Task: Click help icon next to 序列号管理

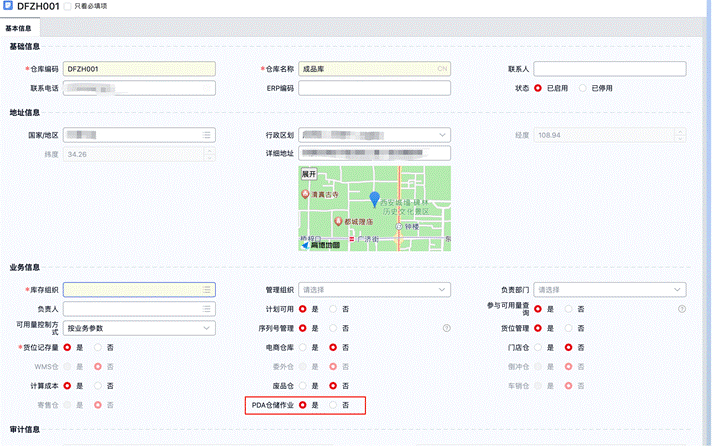Action: (447, 328)
